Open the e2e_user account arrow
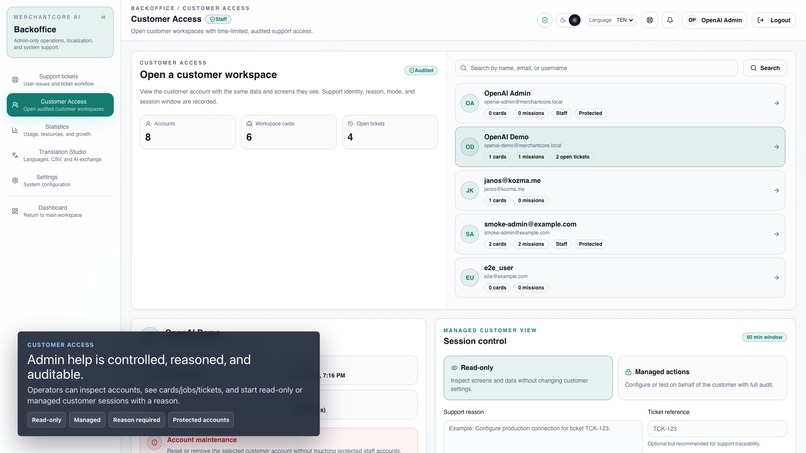This screenshot has width=806, height=453. [x=776, y=278]
